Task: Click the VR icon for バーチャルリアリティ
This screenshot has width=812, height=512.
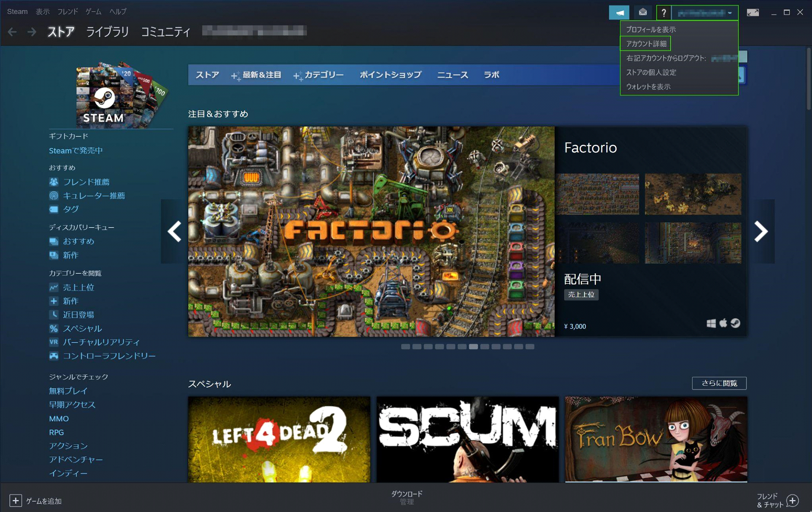Action: pyautogui.click(x=54, y=342)
